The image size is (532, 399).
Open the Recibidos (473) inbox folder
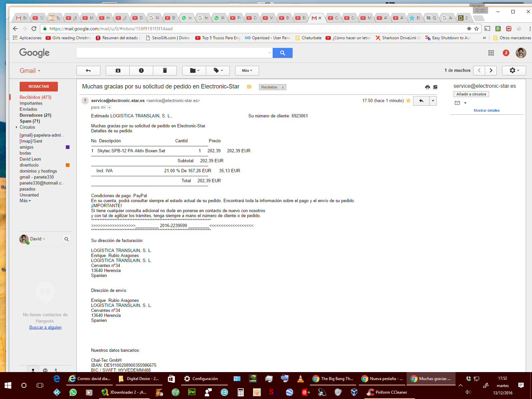[x=35, y=97]
